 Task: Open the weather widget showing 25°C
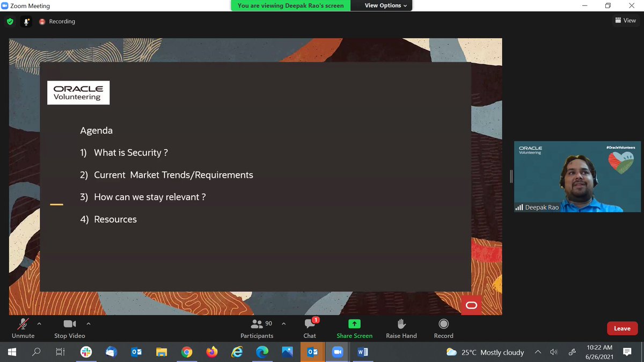click(485, 352)
